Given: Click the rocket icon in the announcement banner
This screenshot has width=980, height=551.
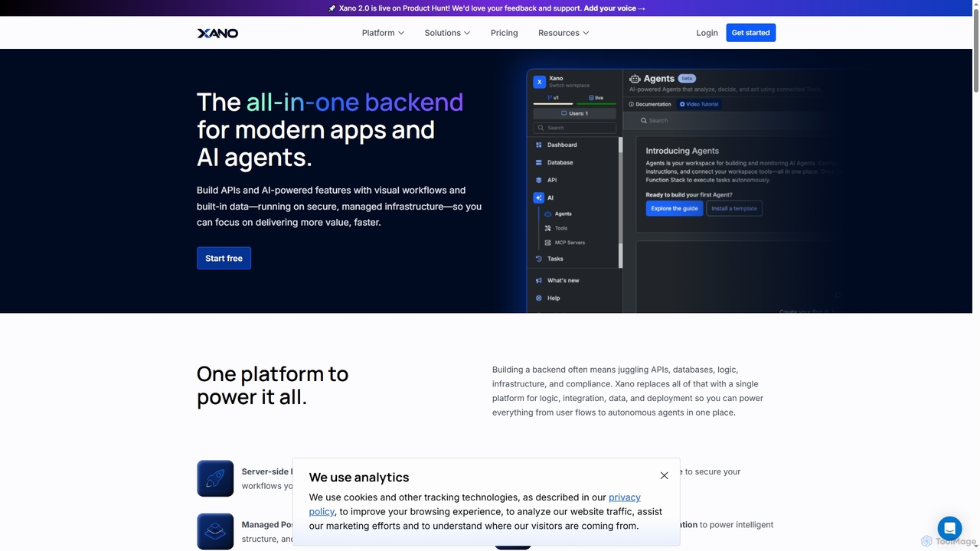Looking at the screenshot, I should (x=332, y=8).
